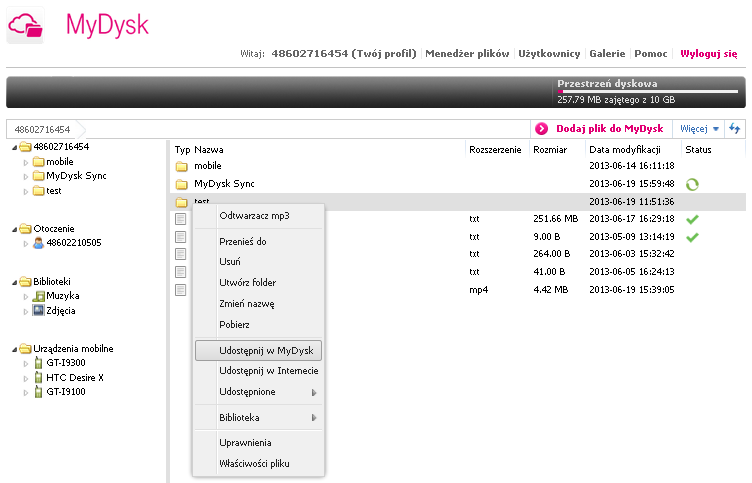Collapse the Biblioteki tree section
This screenshot has width=752, height=483.
tap(14, 283)
